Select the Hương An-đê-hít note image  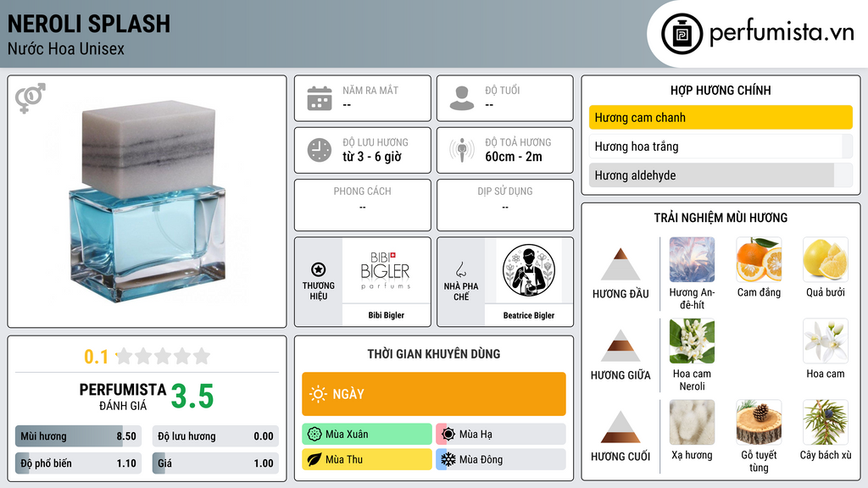[x=692, y=259]
